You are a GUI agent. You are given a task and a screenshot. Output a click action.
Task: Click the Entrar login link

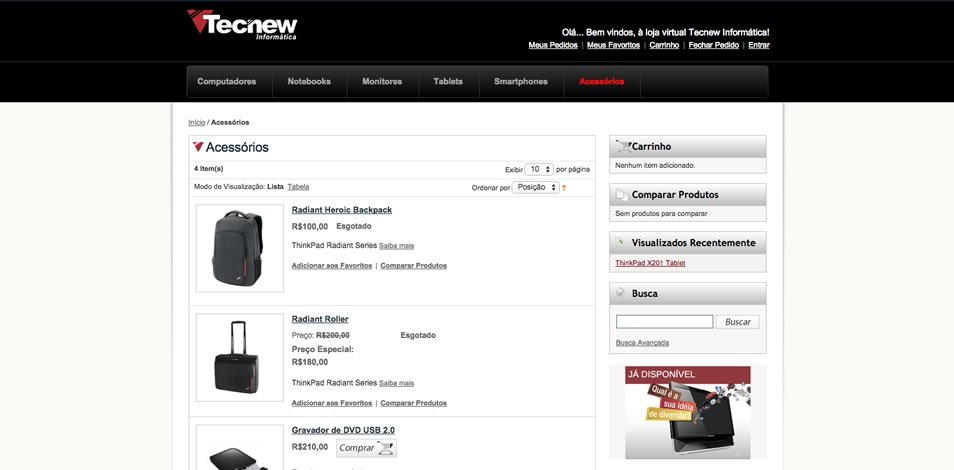(759, 45)
